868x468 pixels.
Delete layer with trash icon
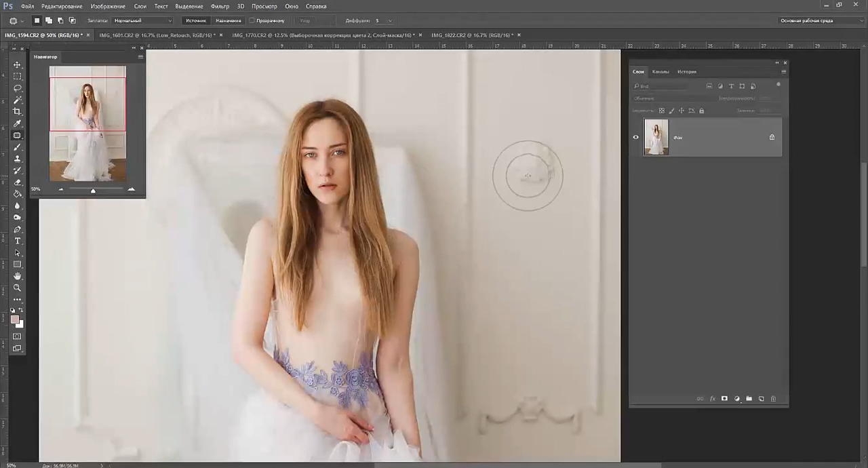(x=773, y=399)
